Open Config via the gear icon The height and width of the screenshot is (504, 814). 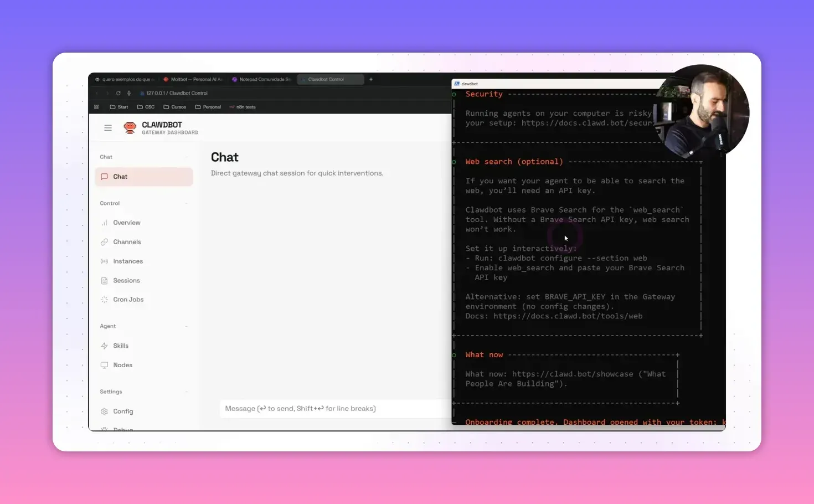104,411
